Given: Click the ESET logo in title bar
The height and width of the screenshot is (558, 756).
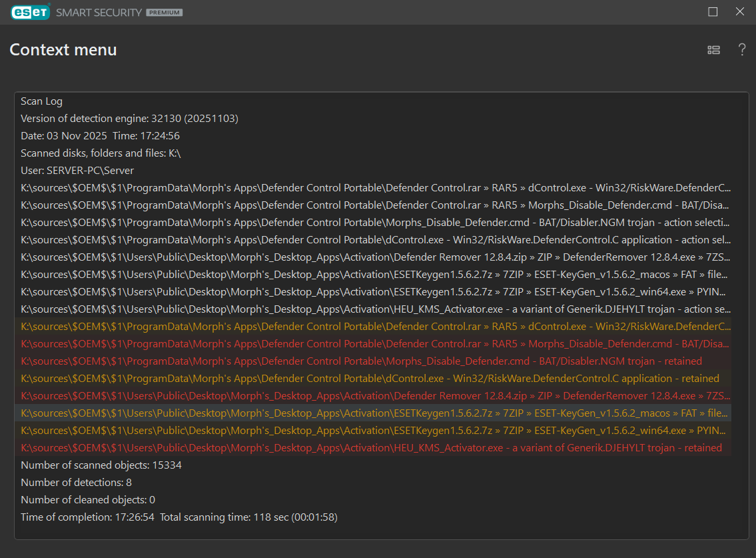Looking at the screenshot, I should click(30, 12).
